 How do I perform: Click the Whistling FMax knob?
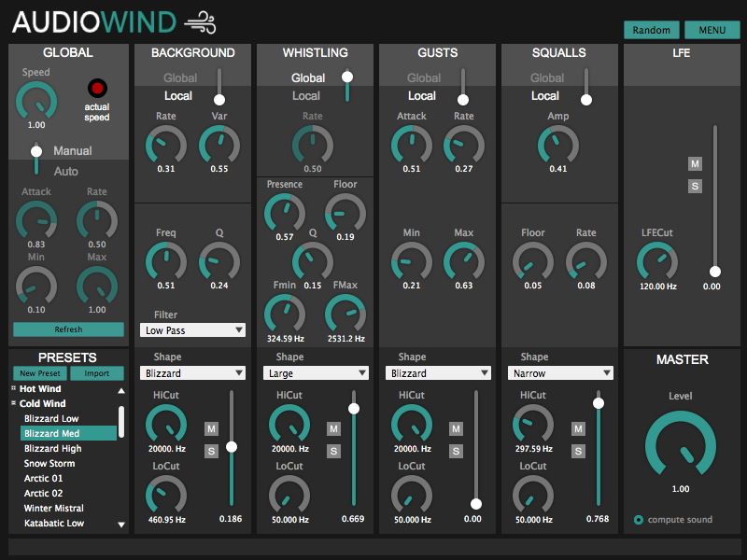tap(345, 315)
